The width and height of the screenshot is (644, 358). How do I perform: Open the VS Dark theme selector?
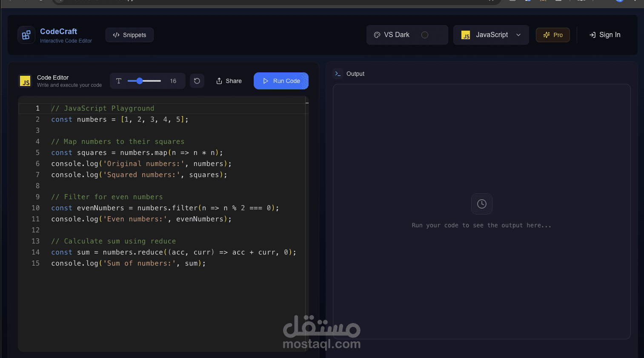click(x=406, y=35)
